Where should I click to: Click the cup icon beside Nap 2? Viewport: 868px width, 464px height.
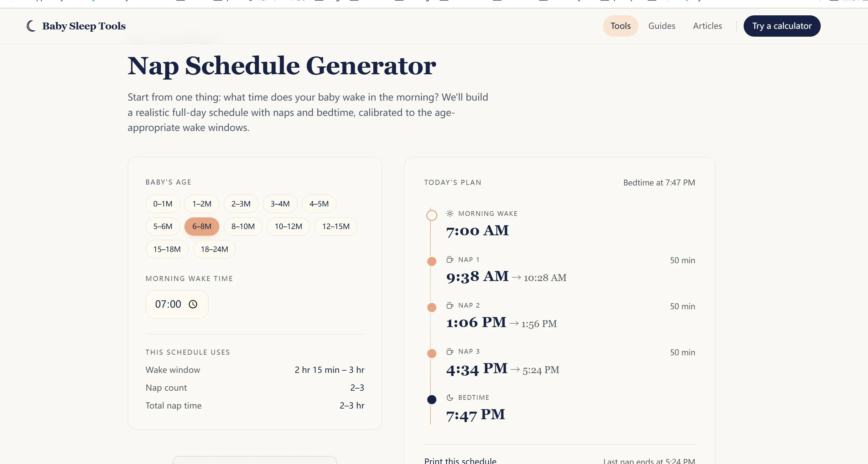[x=450, y=305]
